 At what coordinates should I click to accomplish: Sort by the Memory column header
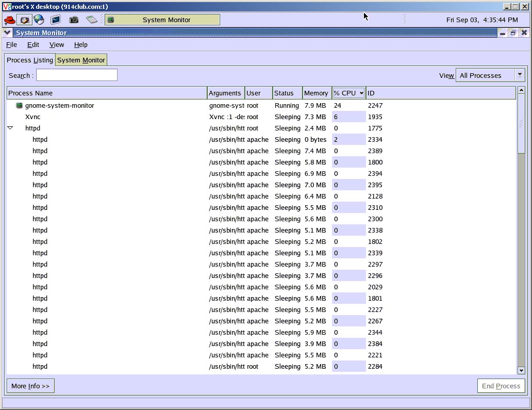point(317,93)
